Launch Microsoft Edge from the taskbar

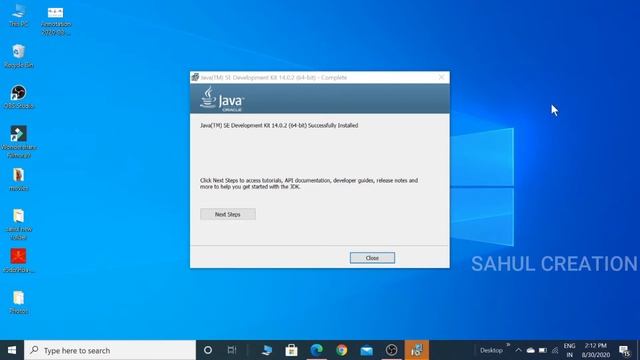317,350
